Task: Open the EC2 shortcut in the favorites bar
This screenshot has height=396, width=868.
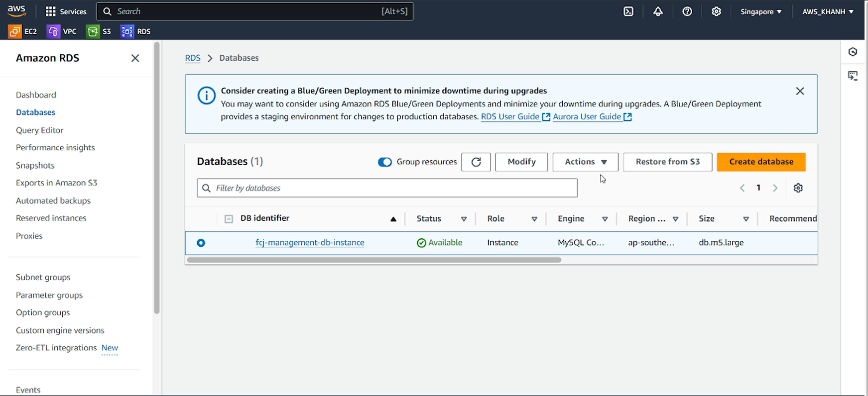Action: (x=23, y=31)
